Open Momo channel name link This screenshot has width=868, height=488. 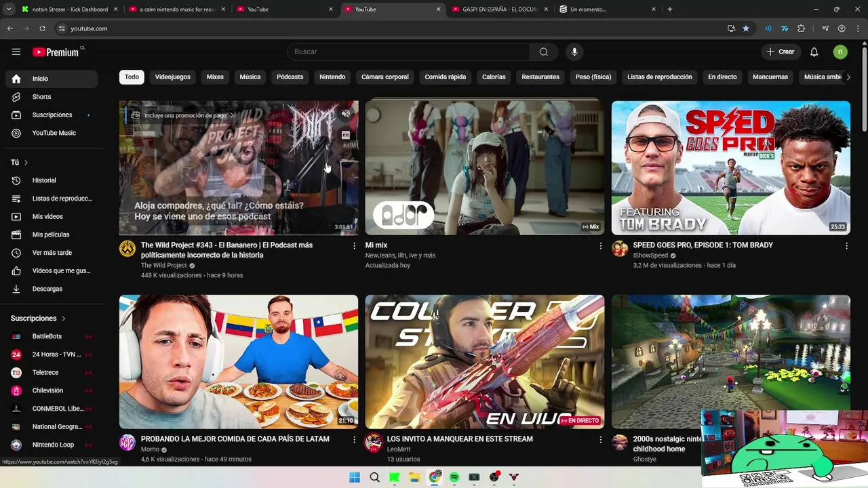pos(150,449)
